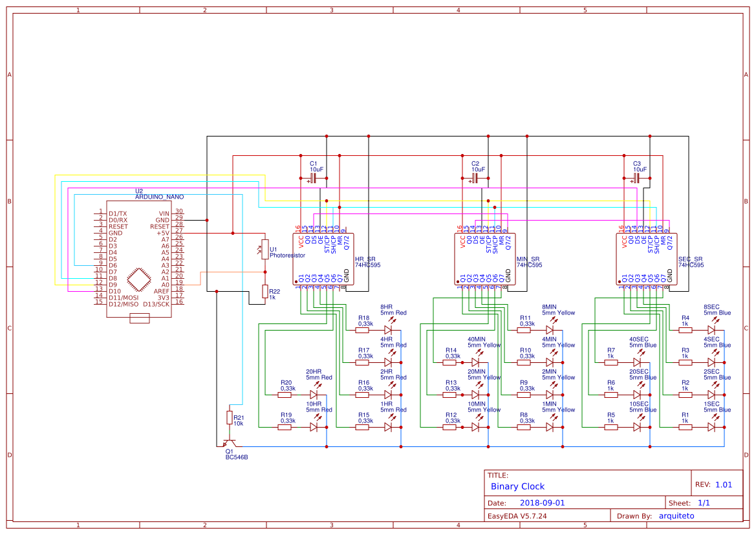756x535 pixels.
Task: Select the Drawn By arquiteto text
Action: coord(656,516)
